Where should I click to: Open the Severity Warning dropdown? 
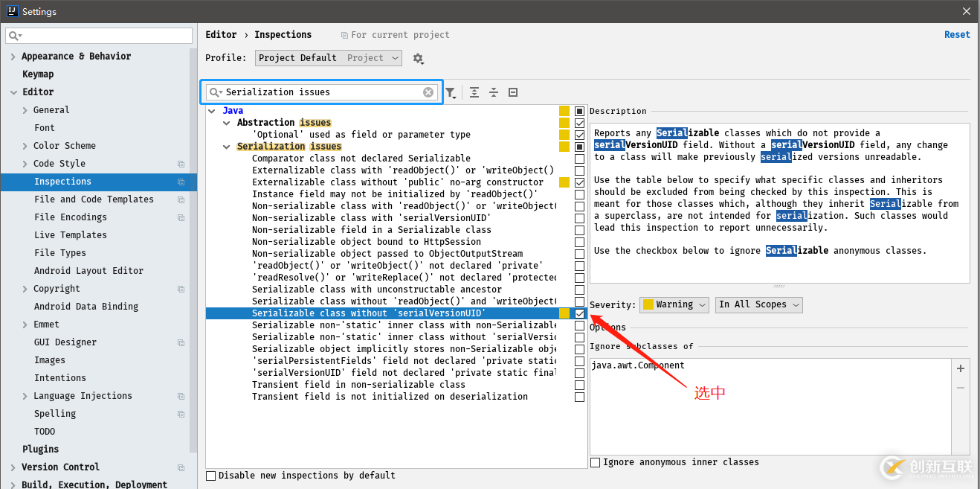(x=674, y=304)
